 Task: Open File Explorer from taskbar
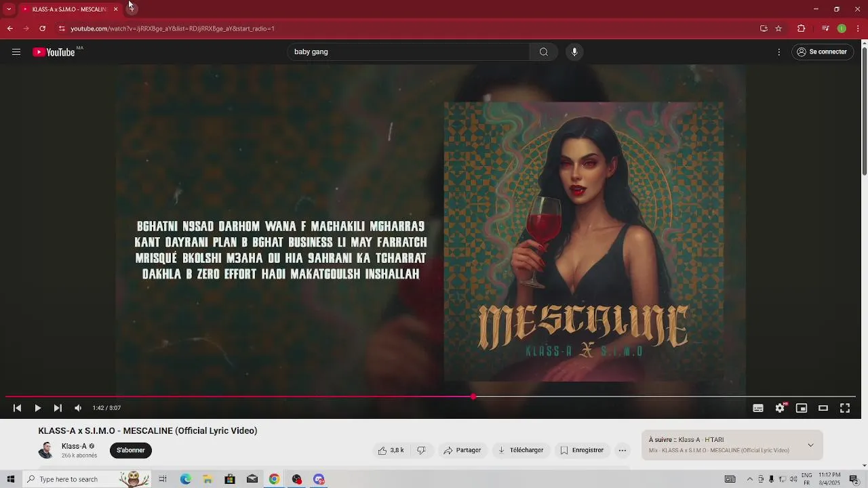coord(208,479)
